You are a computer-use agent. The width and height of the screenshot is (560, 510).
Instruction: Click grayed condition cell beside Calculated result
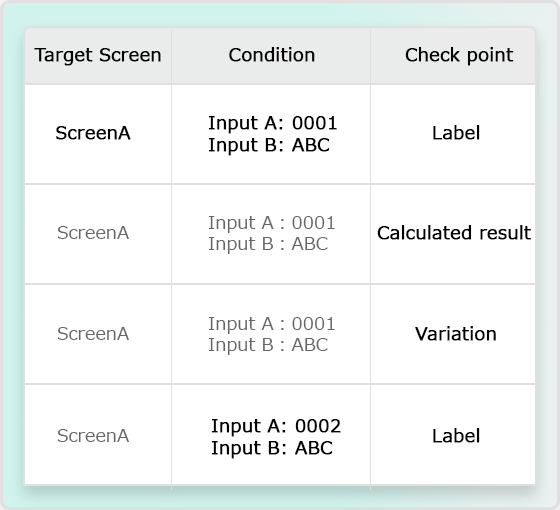[271, 234]
